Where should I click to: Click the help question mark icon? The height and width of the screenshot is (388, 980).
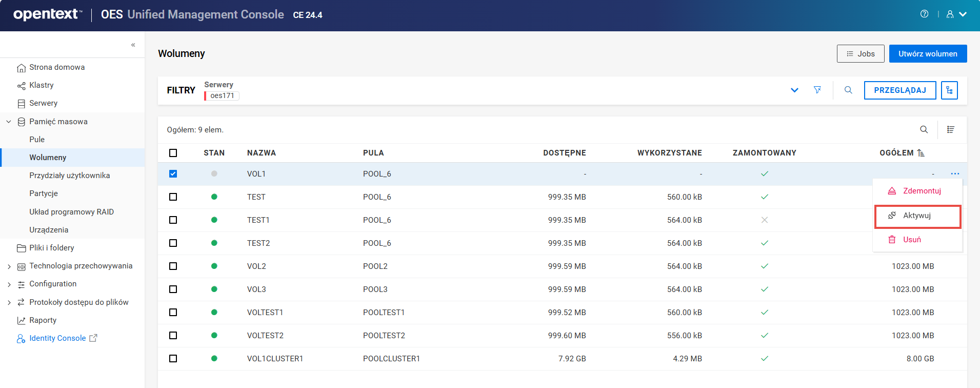click(924, 14)
